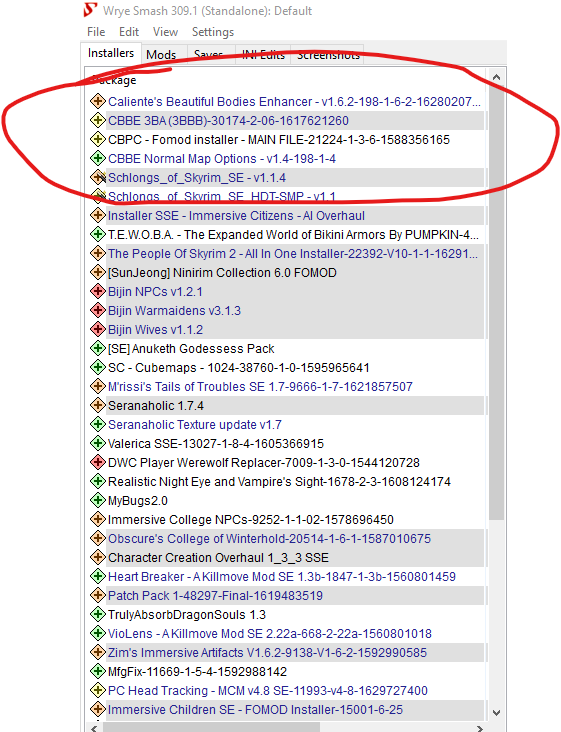Open the View menu

pos(165,32)
